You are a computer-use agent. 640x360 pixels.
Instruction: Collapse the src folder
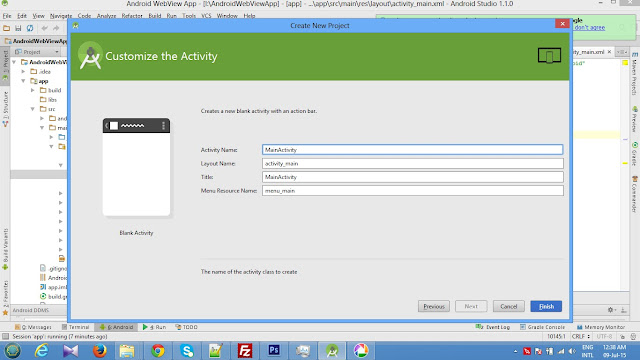click(33, 109)
